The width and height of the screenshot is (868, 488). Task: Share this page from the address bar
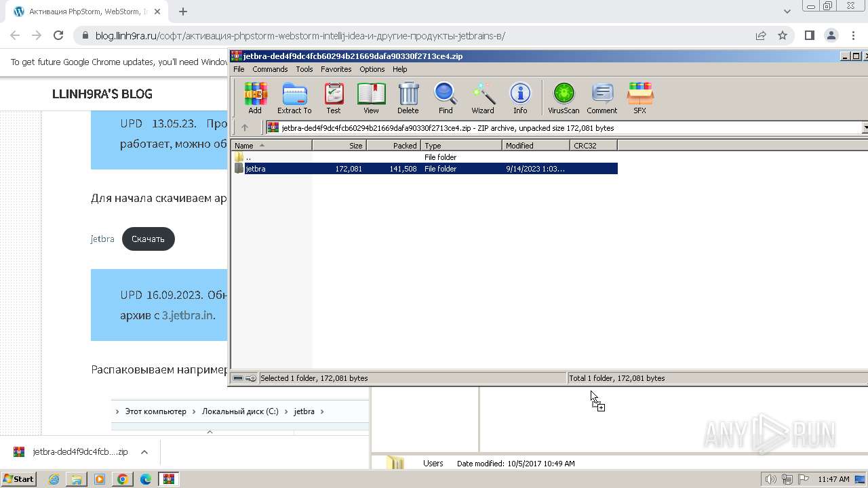[x=761, y=35]
